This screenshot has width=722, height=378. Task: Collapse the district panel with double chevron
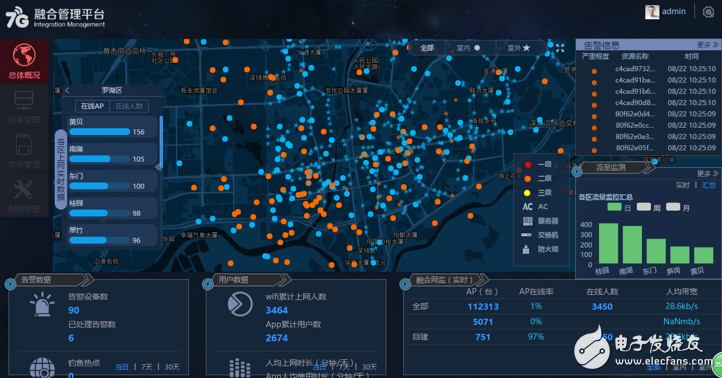158,167
